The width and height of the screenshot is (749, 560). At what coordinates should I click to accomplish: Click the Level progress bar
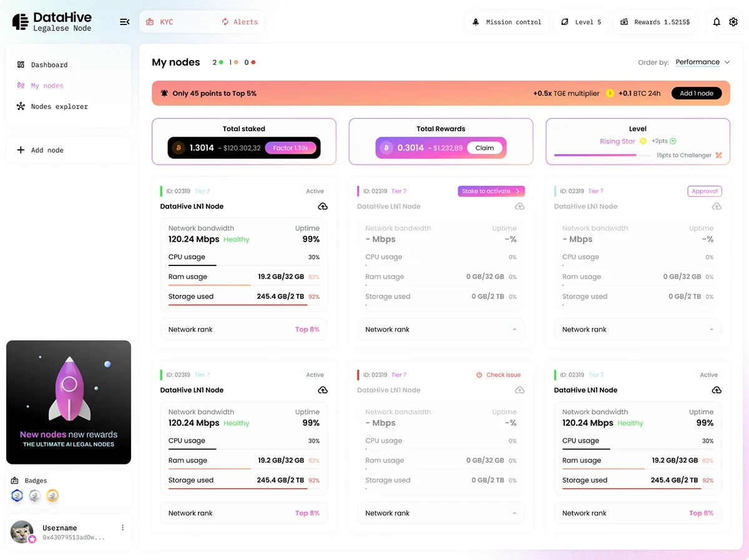(x=603, y=155)
